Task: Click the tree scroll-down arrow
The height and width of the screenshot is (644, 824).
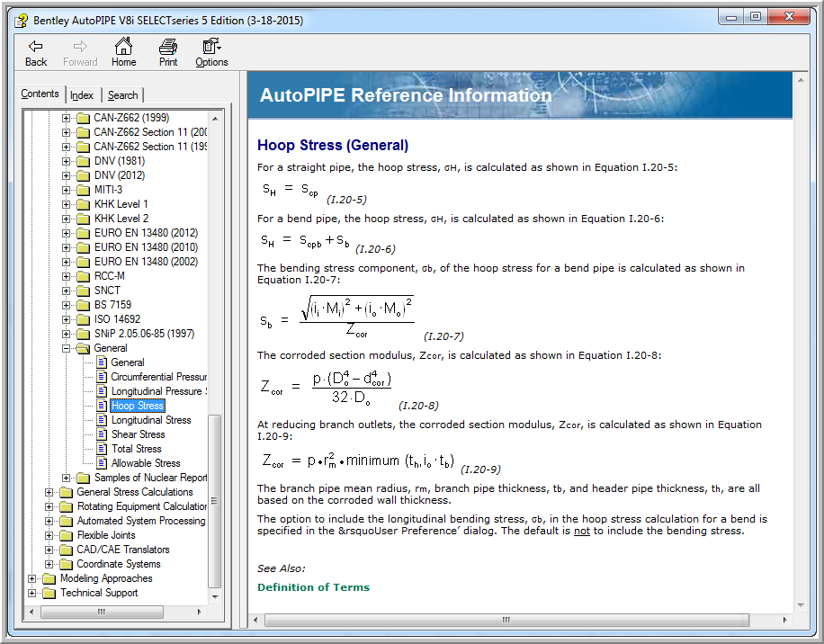Action: coord(214,596)
